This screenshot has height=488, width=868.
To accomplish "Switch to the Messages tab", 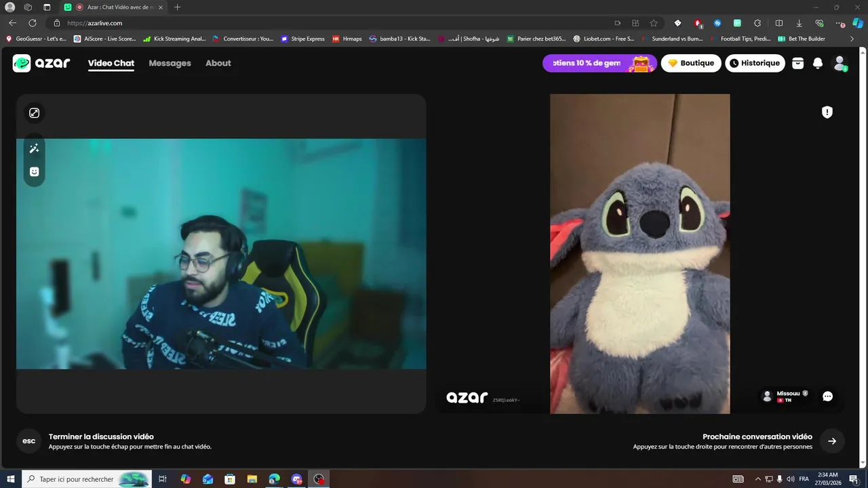I will tap(170, 63).
